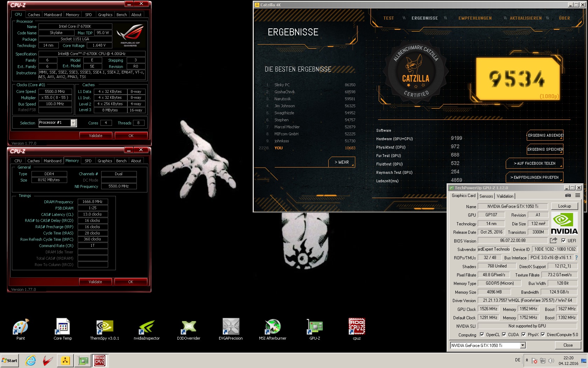Open the GPU-Z hamburger menu icon
Viewport: 588px width, 368px height.
[577, 196]
